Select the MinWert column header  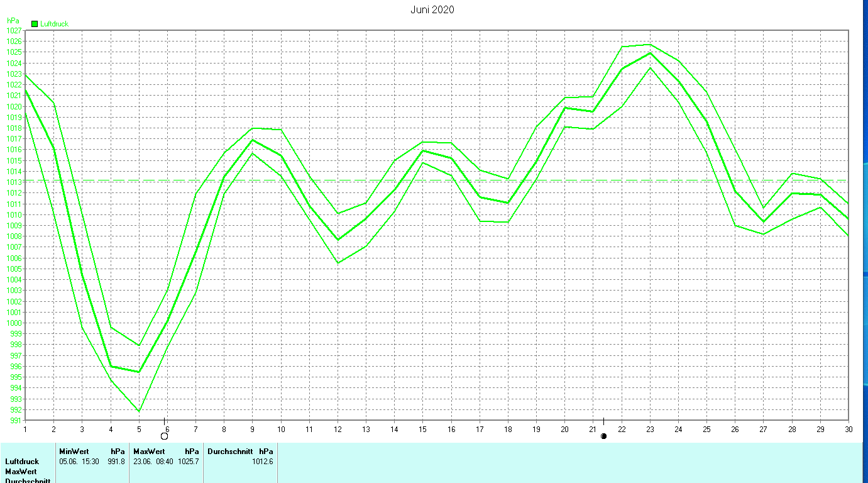point(74,452)
